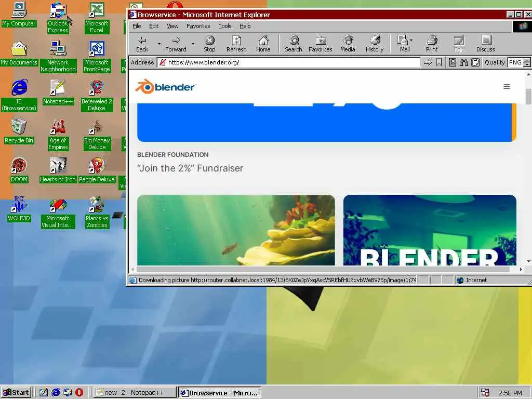Click Internet Explorer quick launch icon

[x=56, y=393]
